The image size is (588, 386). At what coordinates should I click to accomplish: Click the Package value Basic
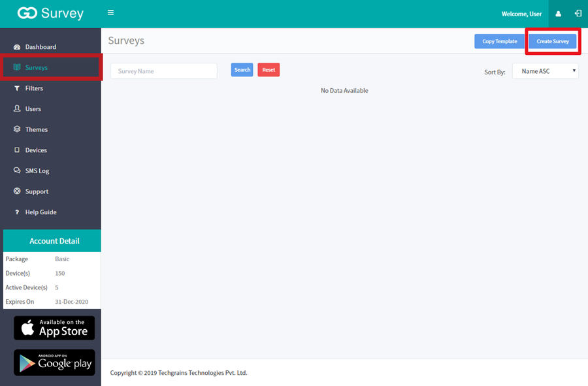click(62, 259)
